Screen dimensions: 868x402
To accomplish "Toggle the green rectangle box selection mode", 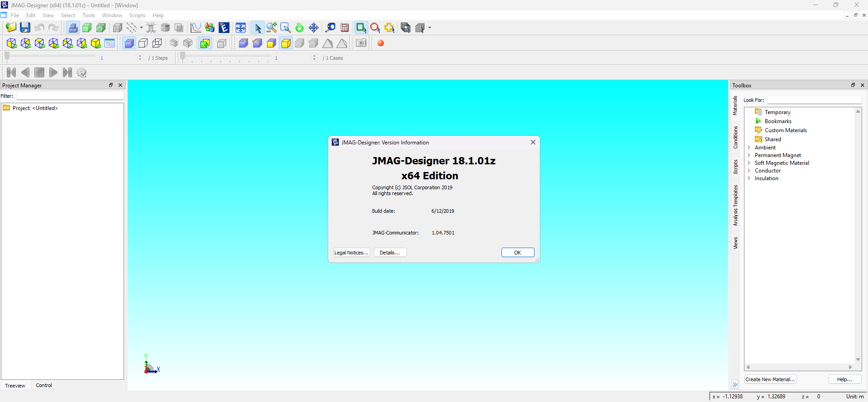I will 360,28.
